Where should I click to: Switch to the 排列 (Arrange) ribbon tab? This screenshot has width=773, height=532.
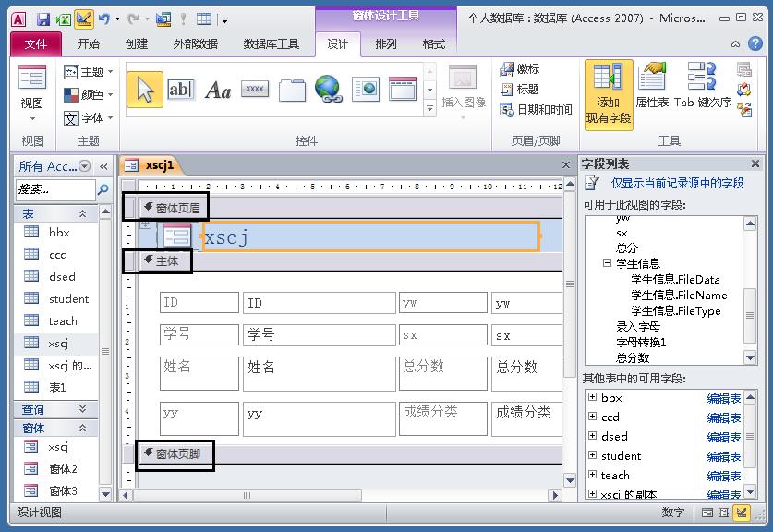pos(386,43)
